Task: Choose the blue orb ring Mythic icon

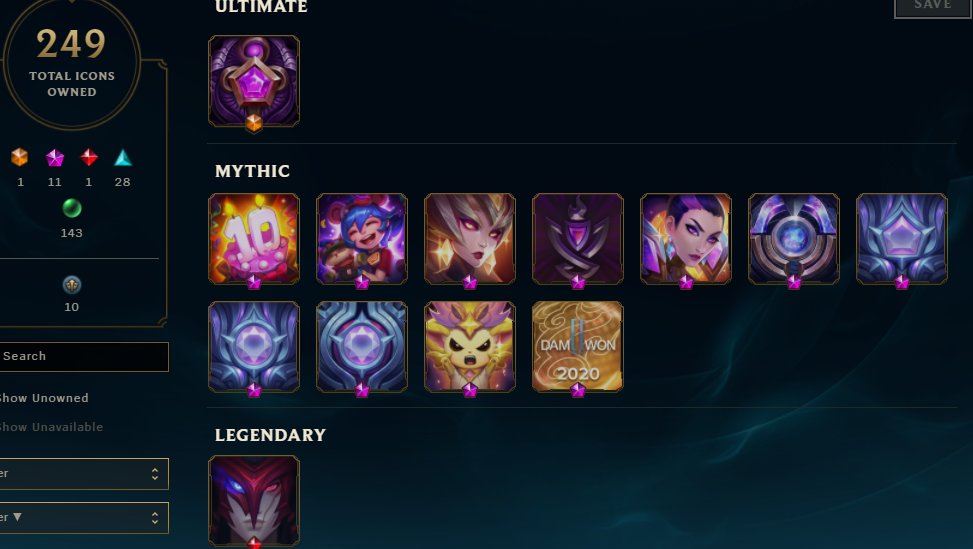Action: 794,239
